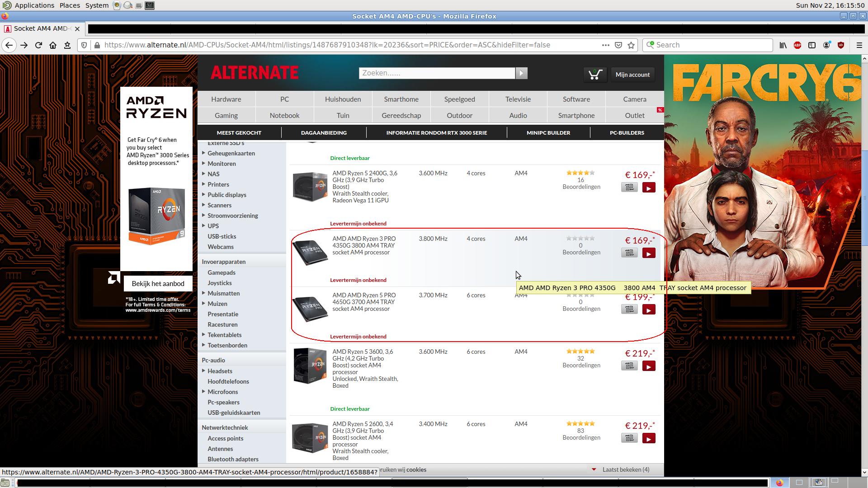Expand the Stroomvoorziening category
Viewport: 868px width, 488px height.
(x=203, y=216)
